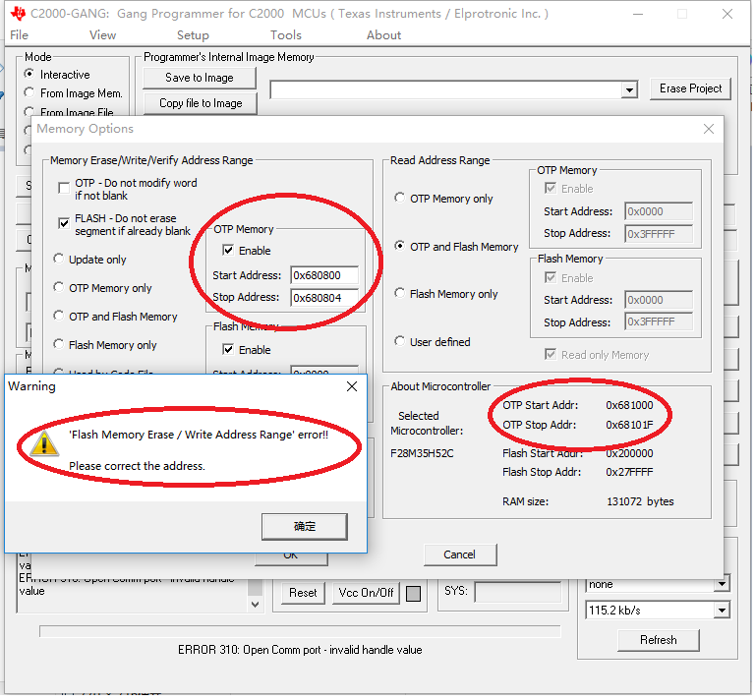The height and width of the screenshot is (700, 755).
Task: Toggle OTP Memory Enable checkbox in write range
Action: click(228, 251)
